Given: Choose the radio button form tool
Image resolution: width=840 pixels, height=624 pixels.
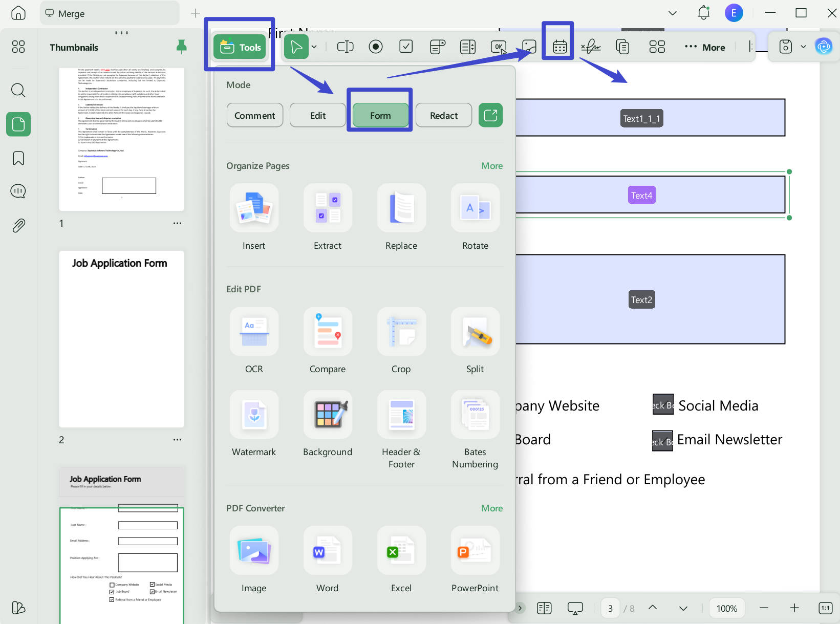Looking at the screenshot, I should [x=376, y=47].
